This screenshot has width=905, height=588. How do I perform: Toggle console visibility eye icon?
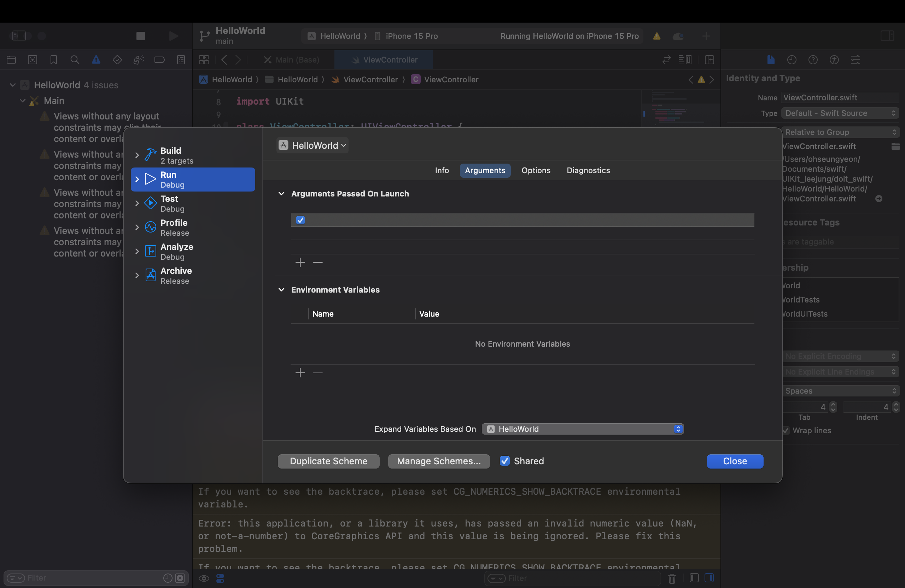(204, 578)
